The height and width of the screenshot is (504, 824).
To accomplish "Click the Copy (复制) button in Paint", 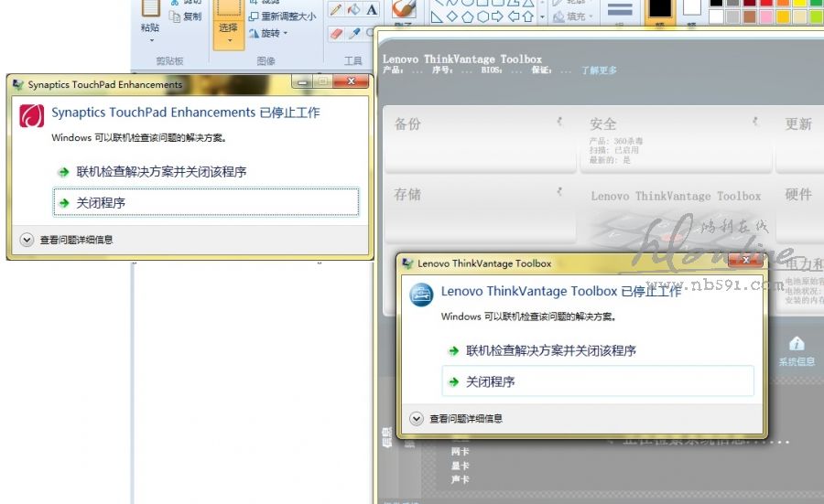I will (186, 16).
